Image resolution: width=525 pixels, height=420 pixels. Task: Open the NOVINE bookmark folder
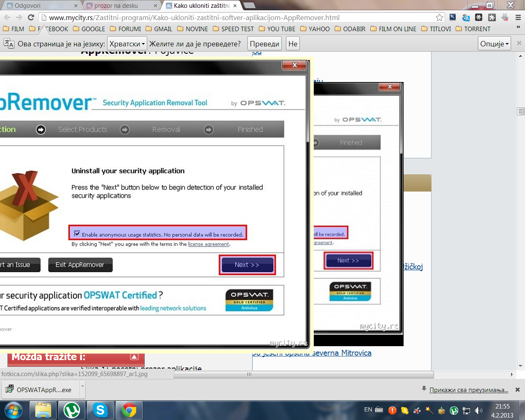tap(192, 29)
